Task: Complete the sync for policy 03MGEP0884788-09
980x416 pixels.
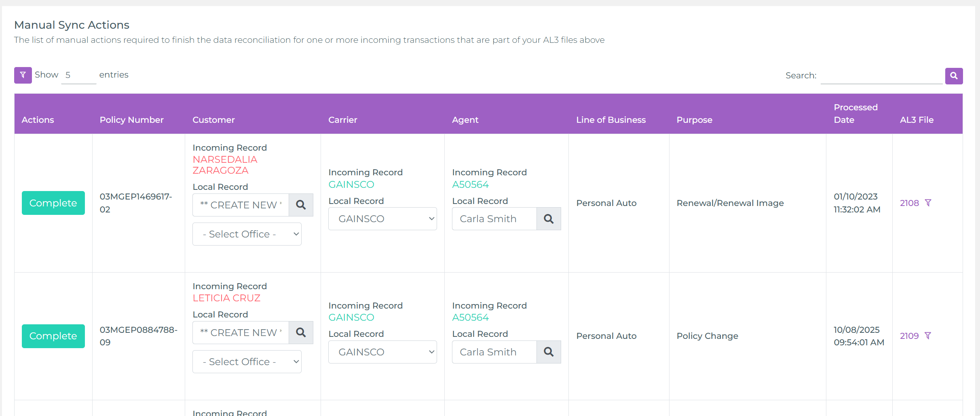Action: (x=53, y=336)
